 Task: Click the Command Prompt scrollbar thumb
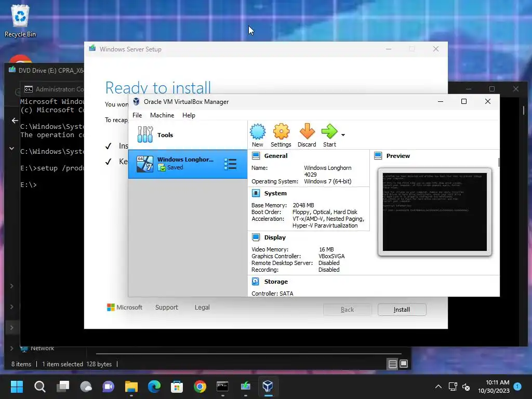[x=524, y=110]
